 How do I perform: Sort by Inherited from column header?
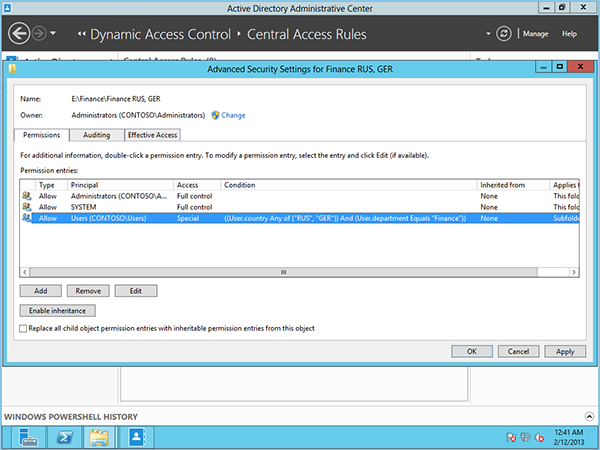coord(513,185)
